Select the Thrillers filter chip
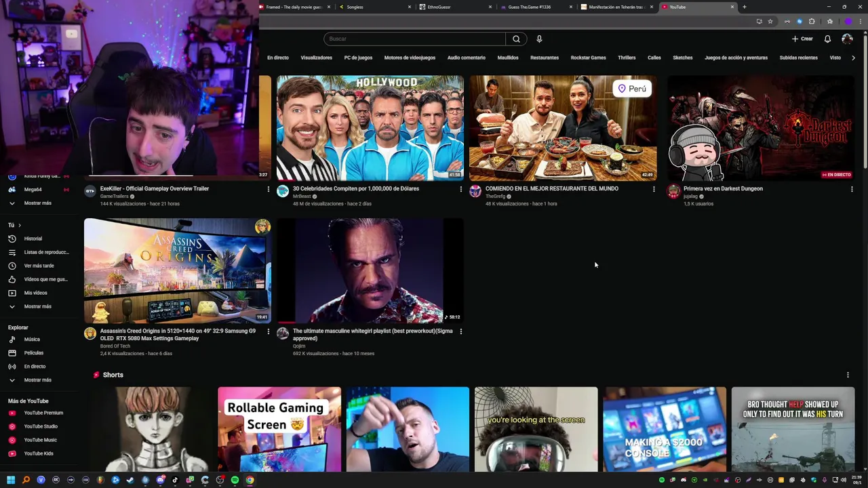This screenshot has width=868, height=488. coord(627,58)
